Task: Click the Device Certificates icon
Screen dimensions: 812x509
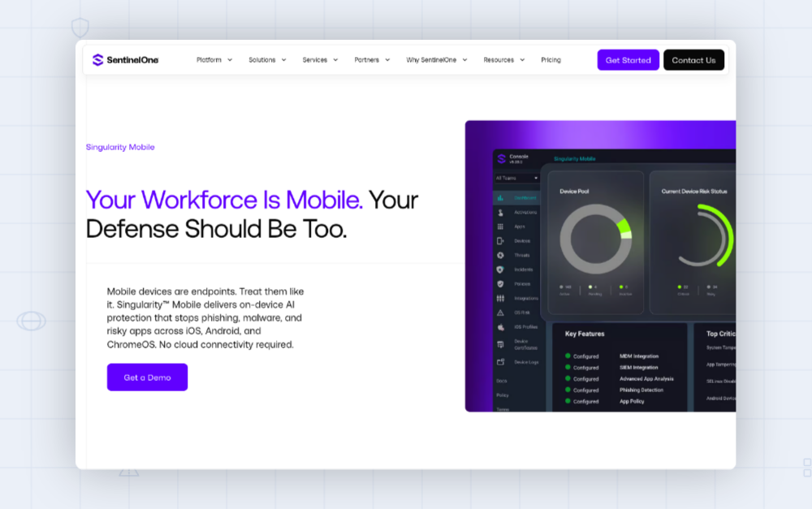Action: 500,344
